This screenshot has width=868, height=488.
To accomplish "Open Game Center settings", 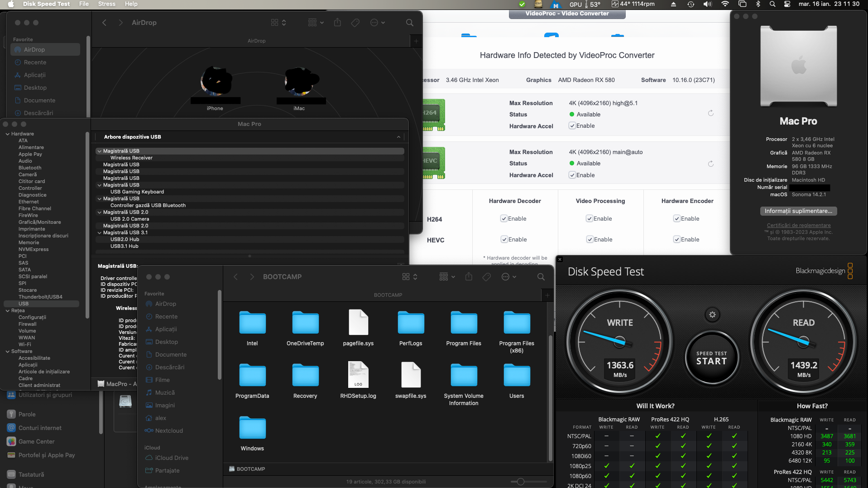I will tap(36, 442).
